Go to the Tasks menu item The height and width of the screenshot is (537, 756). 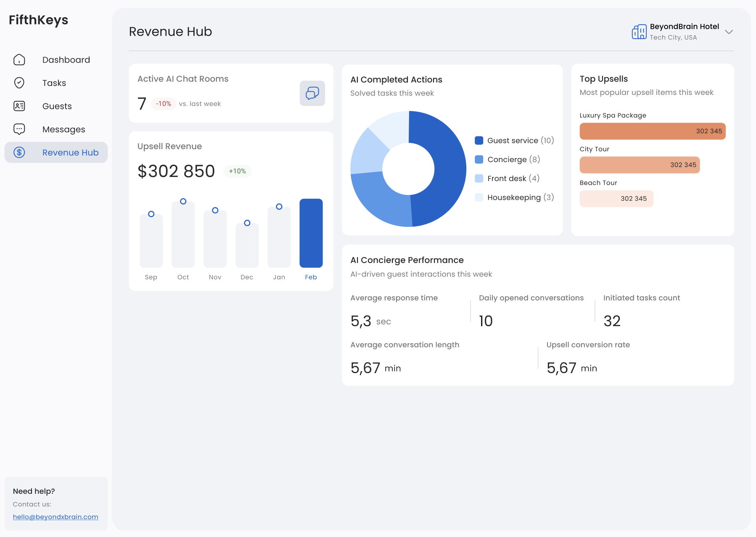[54, 83]
